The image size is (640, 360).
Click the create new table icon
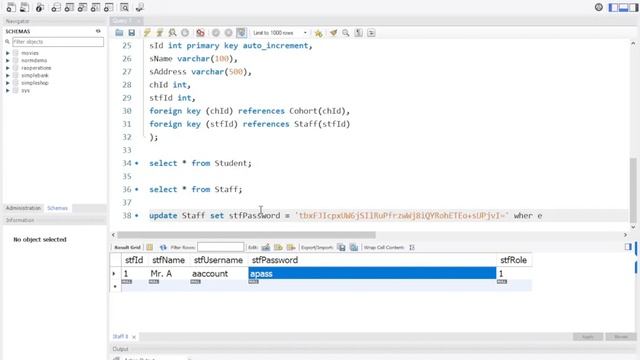pyautogui.click(x=69, y=7)
